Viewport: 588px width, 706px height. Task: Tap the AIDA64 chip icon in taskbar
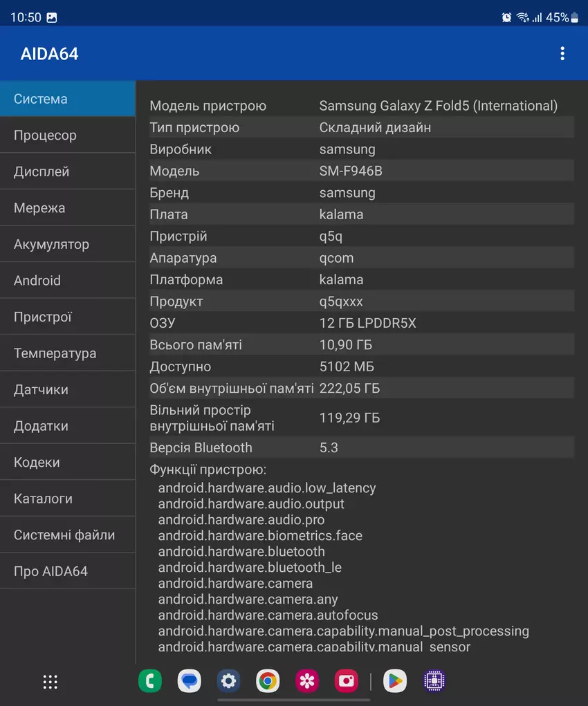click(434, 682)
